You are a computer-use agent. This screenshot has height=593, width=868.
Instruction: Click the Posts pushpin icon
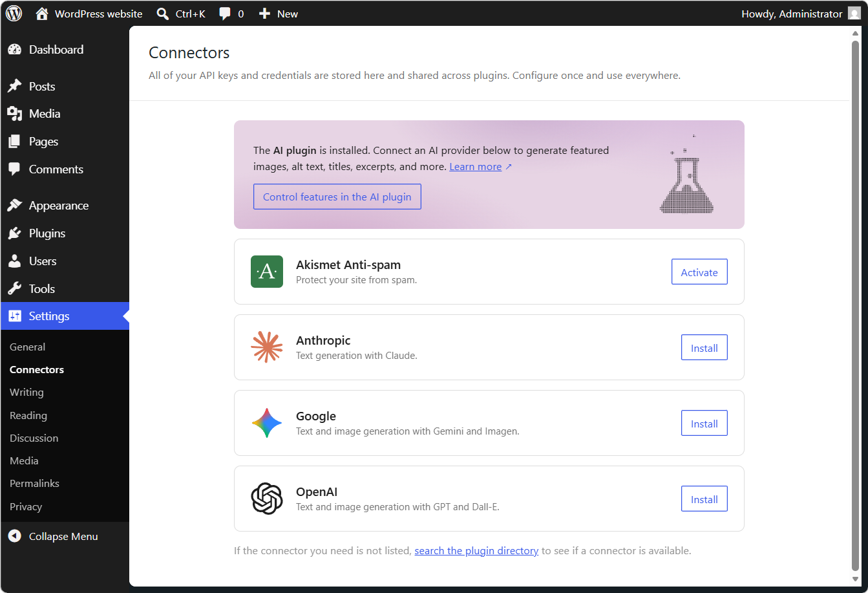[14, 86]
